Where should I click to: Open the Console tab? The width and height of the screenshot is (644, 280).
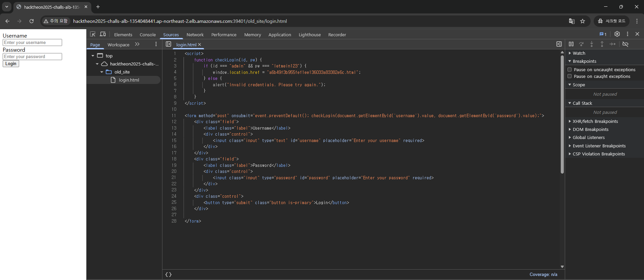[148, 35]
